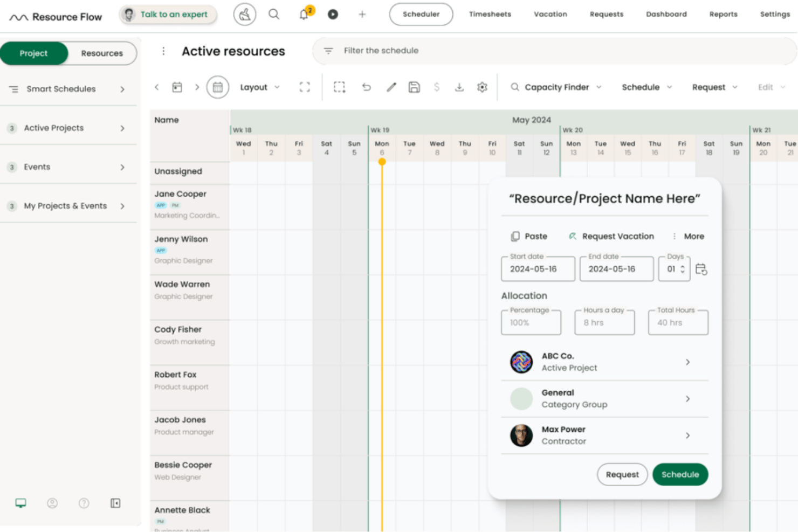Toggle fullscreen view icon
The height and width of the screenshot is (532, 798).
305,87
